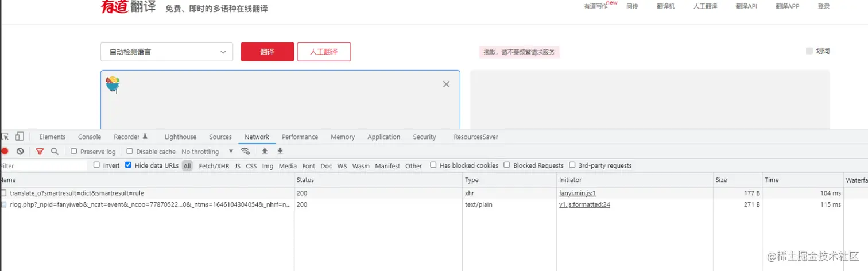The height and width of the screenshot is (271, 868).
Task: Switch to the Sources tab
Action: point(220,137)
